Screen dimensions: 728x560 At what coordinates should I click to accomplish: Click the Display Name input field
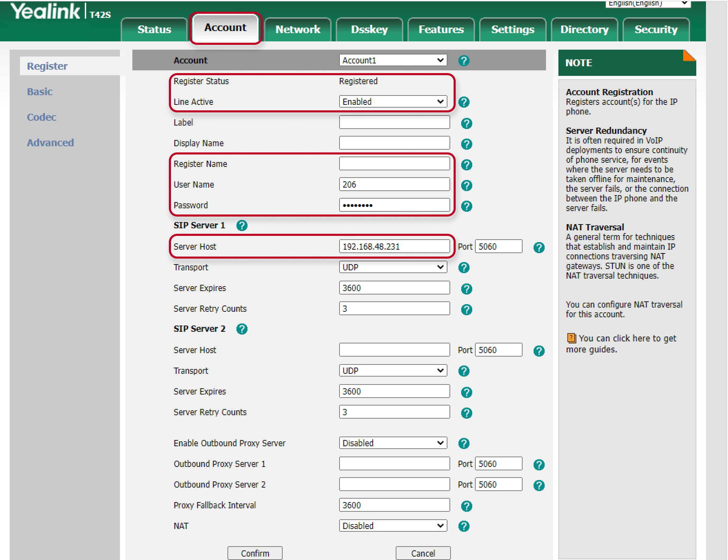[x=394, y=143]
